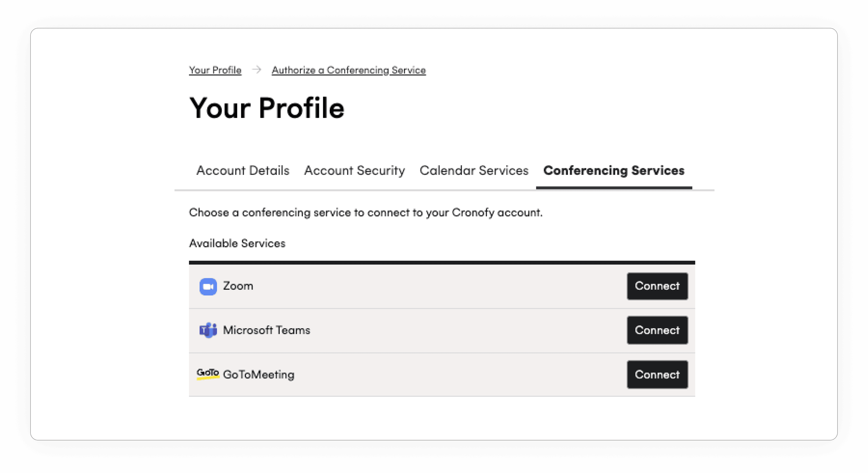The width and height of the screenshot is (868, 473).
Task: Connect Microsoft Teams
Action: coord(657,330)
